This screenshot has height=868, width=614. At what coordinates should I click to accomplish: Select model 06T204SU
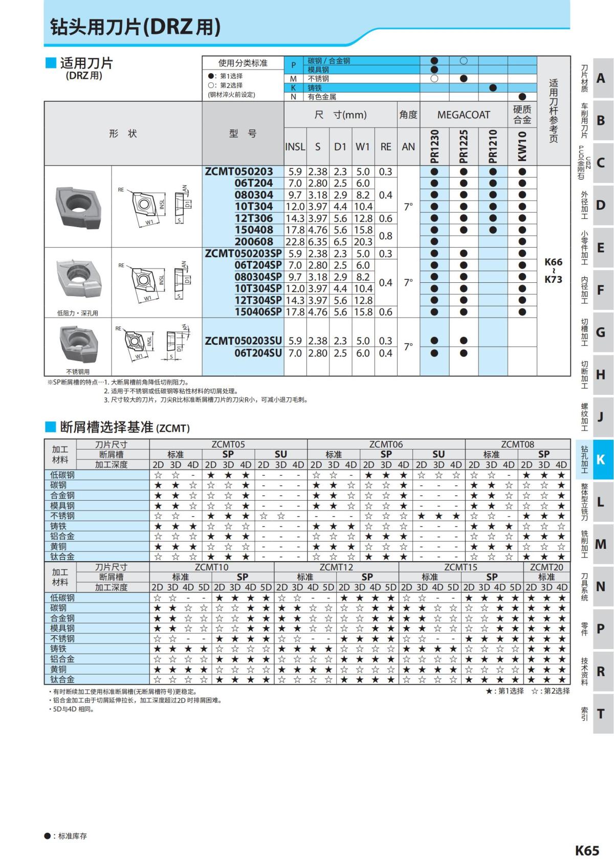(258, 353)
